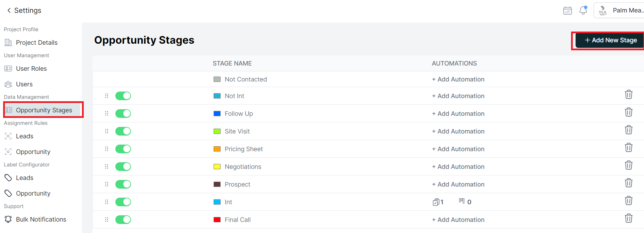Toggle the Pricing Sheet stage switch

pyautogui.click(x=123, y=149)
